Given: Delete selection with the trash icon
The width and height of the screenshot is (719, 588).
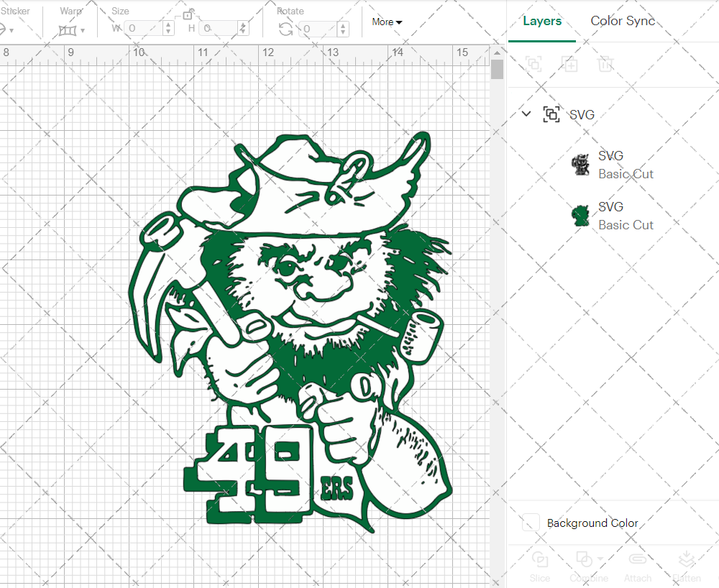Looking at the screenshot, I should point(606,64).
